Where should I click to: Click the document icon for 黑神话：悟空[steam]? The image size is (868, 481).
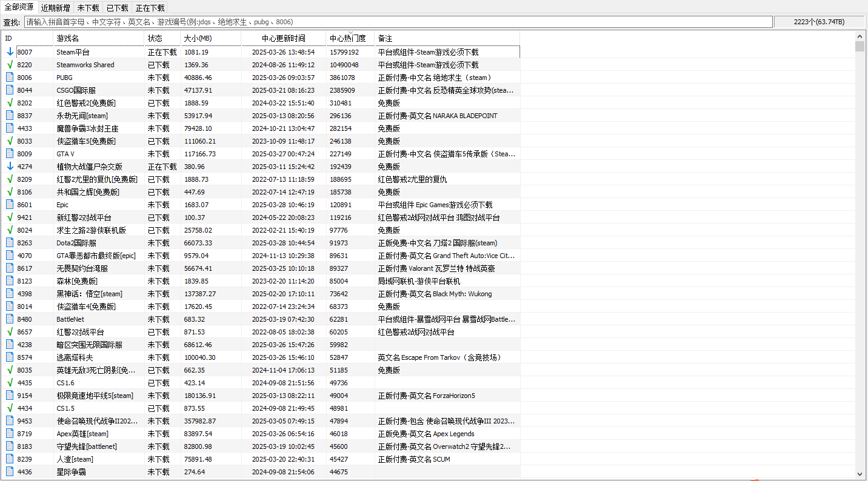10,294
